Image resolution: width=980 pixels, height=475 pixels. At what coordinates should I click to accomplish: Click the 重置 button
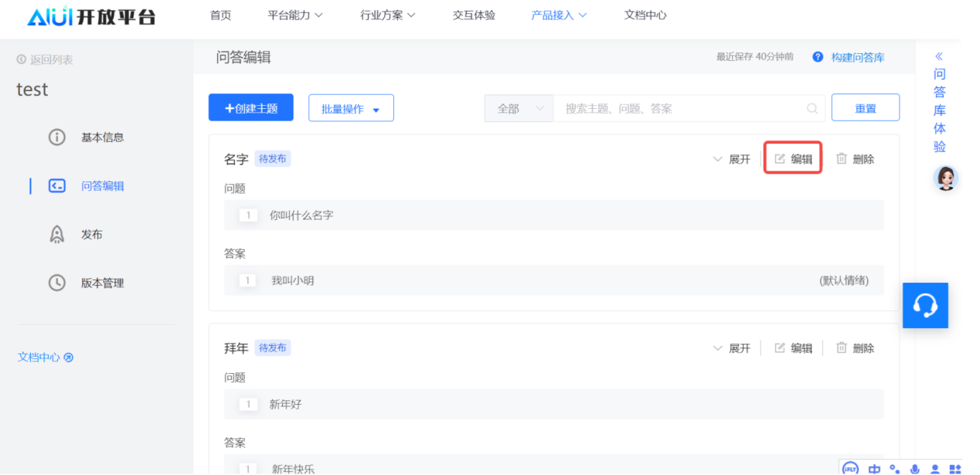[x=865, y=108]
